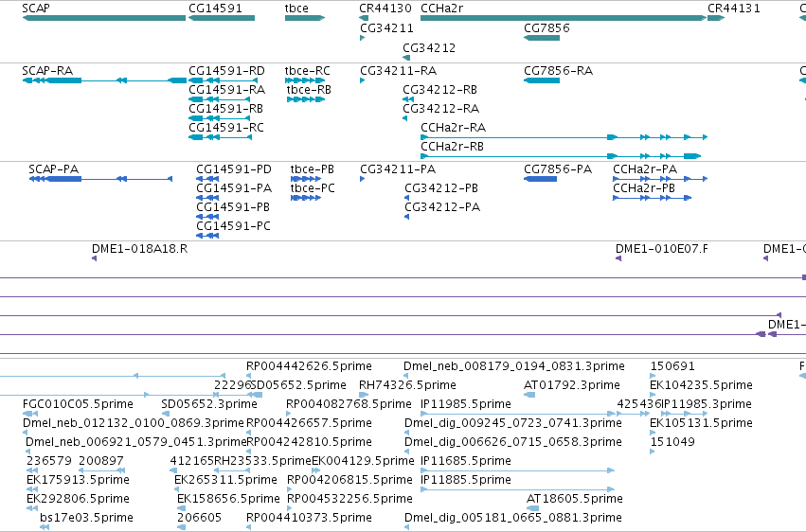
Task: Click the IP11885.5prime EST label
Action: [x=466, y=481]
